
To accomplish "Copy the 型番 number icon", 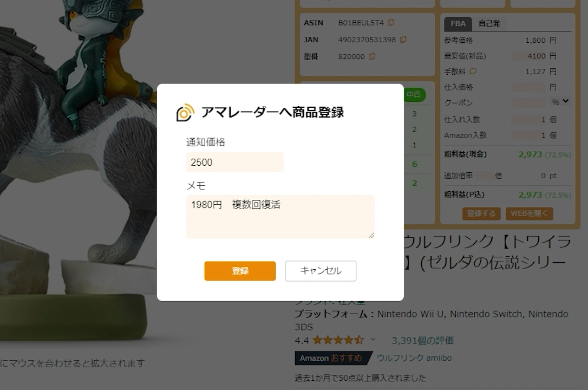I will click(372, 56).
